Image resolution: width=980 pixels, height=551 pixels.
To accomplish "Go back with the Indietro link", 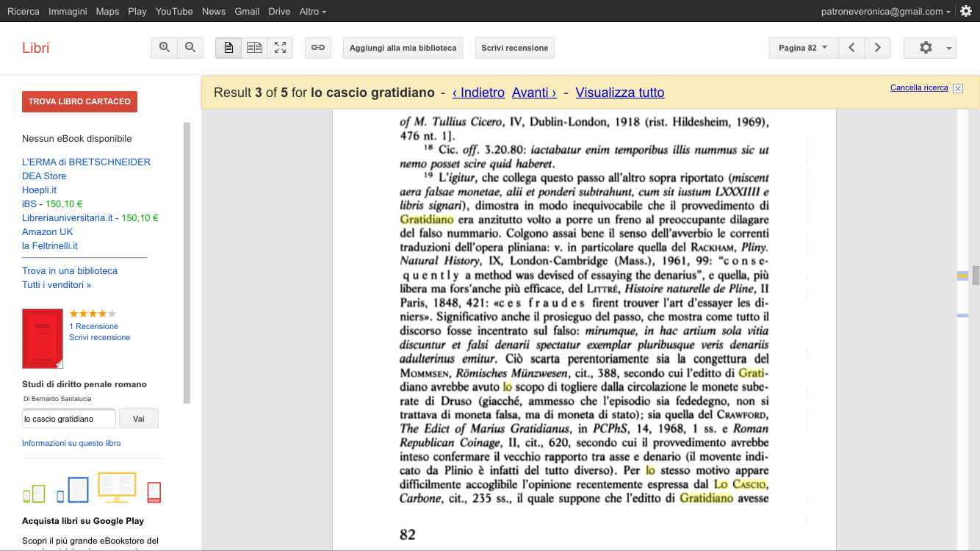I will pos(478,93).
